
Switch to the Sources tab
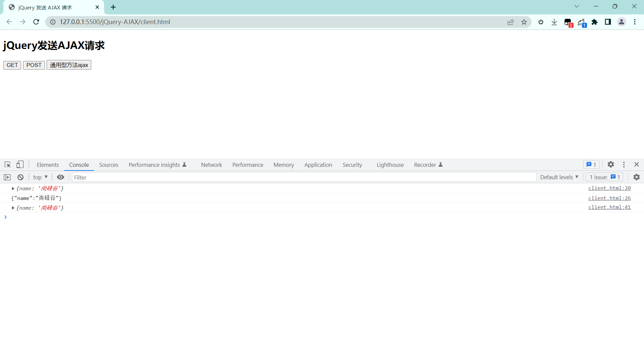pos(109,165)
